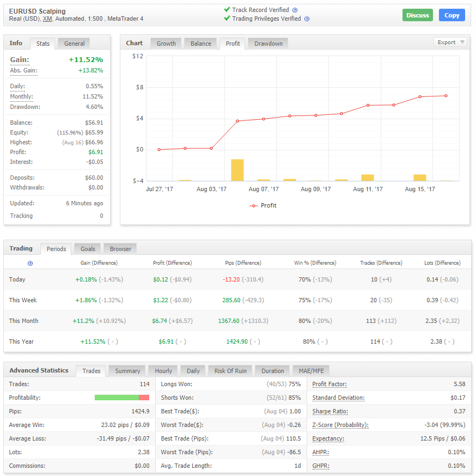The height and width of the screenshot is (476, 476).
Task: Click the tall yellow Aug 04 profit bar
Action: point(237,170)
